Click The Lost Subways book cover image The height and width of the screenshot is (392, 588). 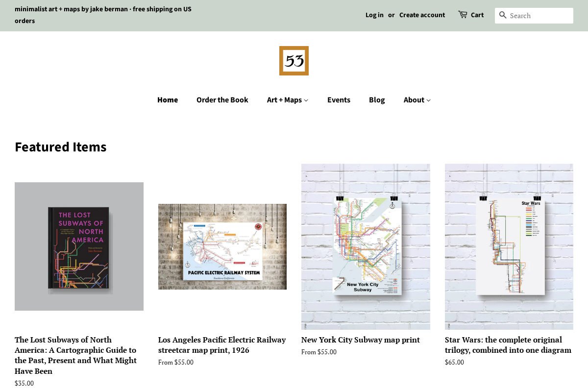tap(79, 246)
